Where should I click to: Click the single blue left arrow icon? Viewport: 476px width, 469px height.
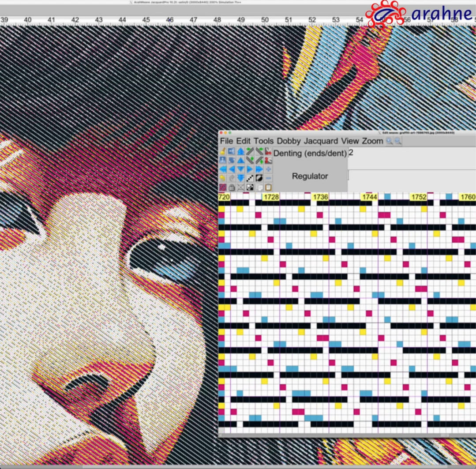232,169
